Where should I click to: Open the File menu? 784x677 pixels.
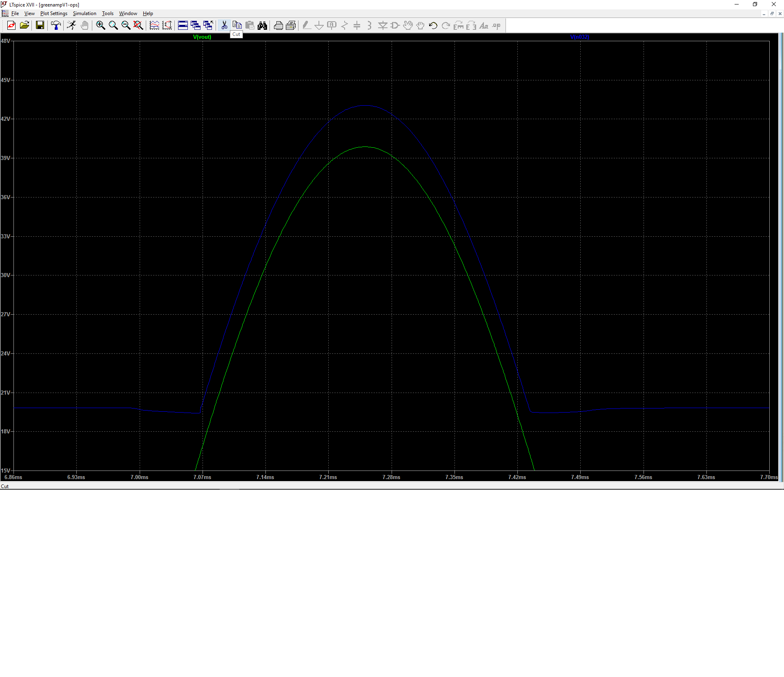point(15,13)
